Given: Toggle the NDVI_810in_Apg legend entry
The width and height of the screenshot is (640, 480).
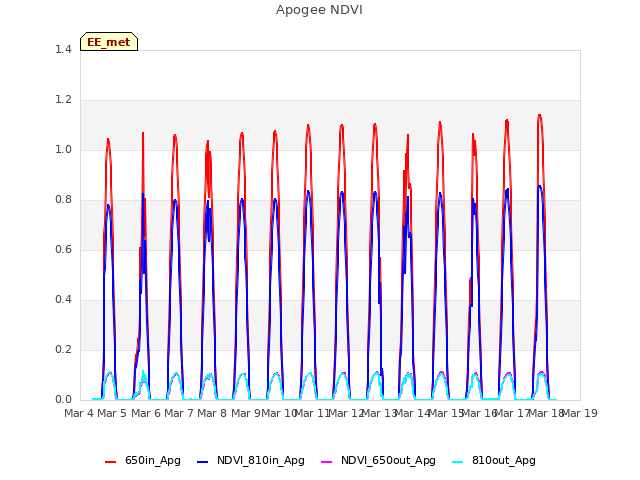Looking at the screenshot, I should (251, 460).
